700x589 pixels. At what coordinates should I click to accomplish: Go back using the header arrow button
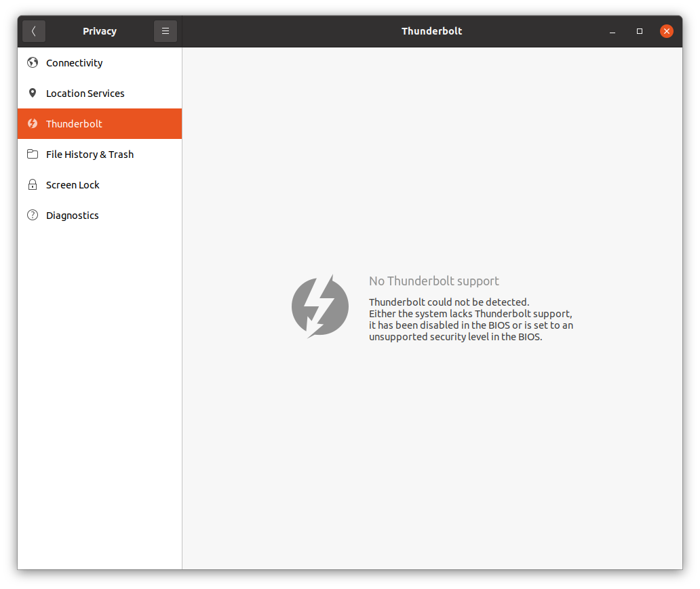point(33,31)
